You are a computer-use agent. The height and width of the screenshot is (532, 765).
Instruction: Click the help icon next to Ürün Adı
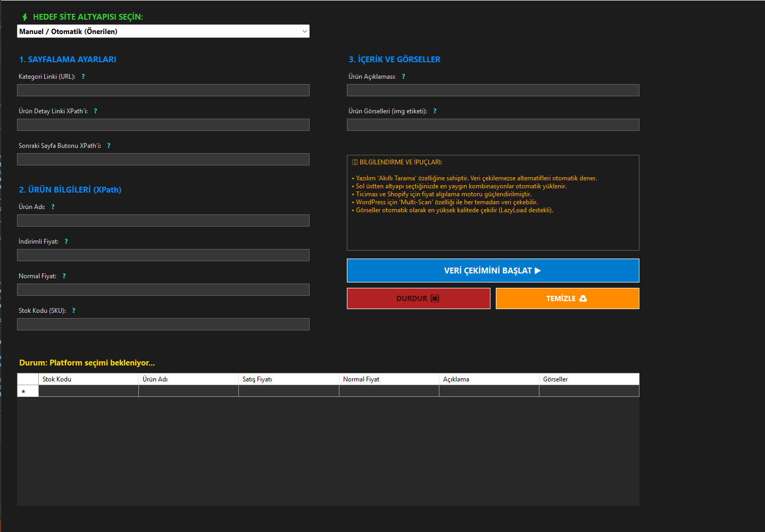coord(53,207)
